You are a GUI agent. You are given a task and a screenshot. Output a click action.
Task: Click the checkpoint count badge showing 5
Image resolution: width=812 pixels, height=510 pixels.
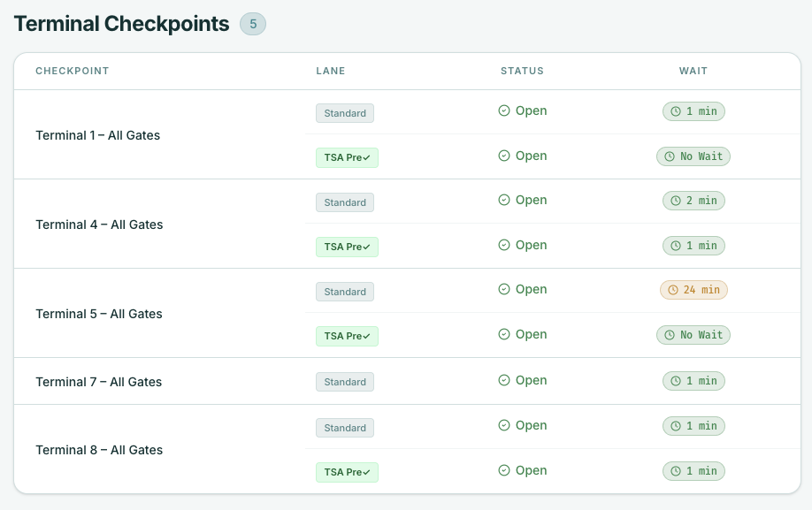(253, 24)
